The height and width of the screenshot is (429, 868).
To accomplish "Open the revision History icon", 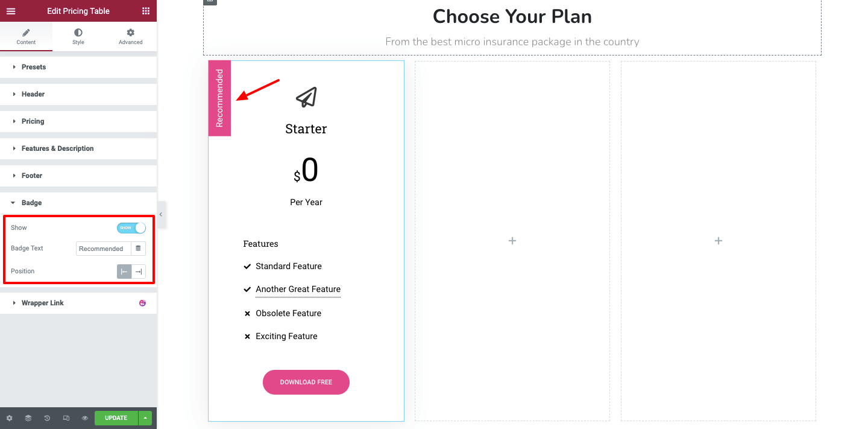I will tap(47, 418).
